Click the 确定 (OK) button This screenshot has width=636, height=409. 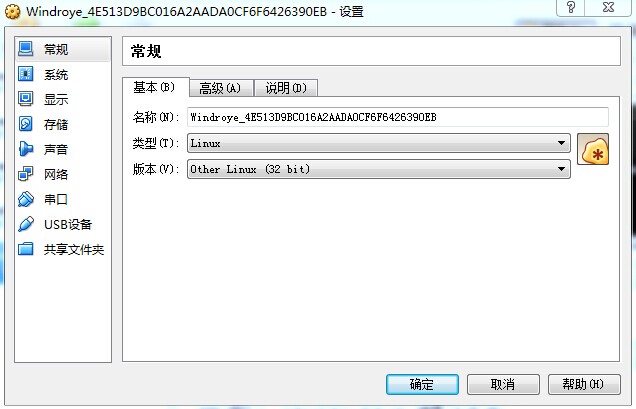(x=422, y=384)
